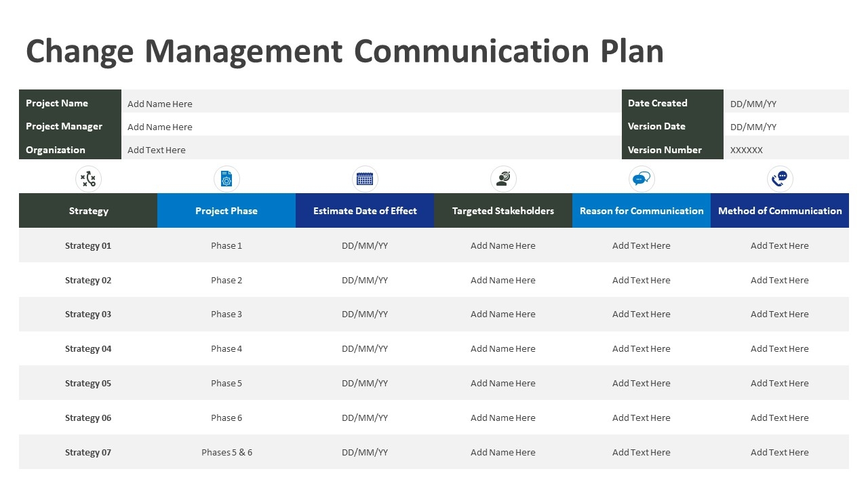Viewport: 868px width, 488px height.
Task: Click Method of Communication header
Action: [780, 211]
